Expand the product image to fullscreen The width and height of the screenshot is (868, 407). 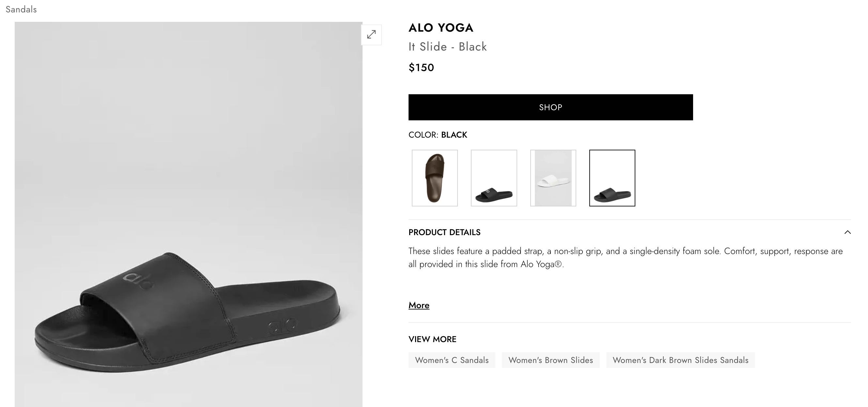(x=371, y=34)
